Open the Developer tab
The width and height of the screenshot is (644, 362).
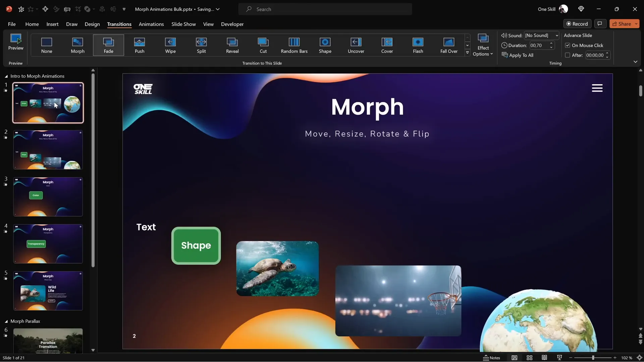[232, 24]
